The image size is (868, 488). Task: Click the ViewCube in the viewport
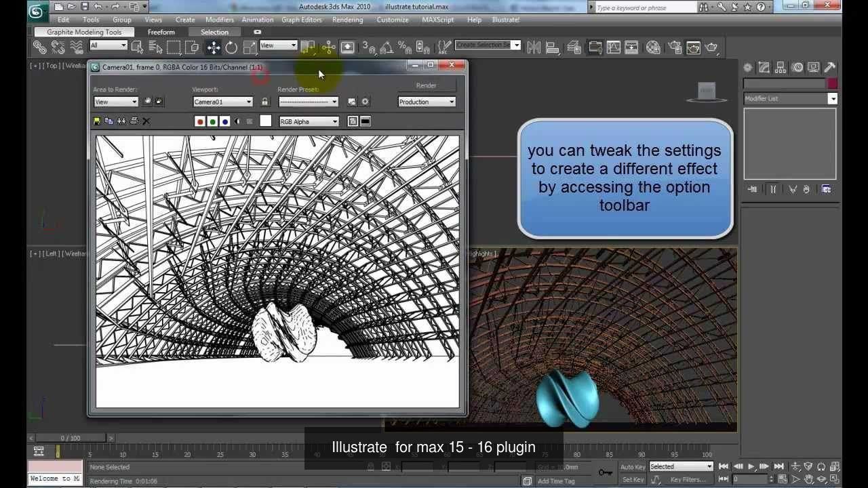click(x=707, y=92)
